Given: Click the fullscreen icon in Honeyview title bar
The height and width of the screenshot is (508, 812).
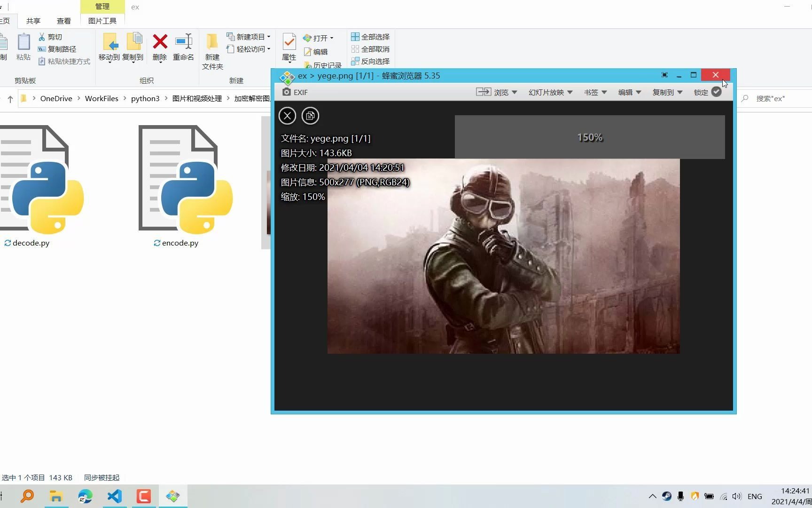Looking at the screenshot, I should [664, 75].
